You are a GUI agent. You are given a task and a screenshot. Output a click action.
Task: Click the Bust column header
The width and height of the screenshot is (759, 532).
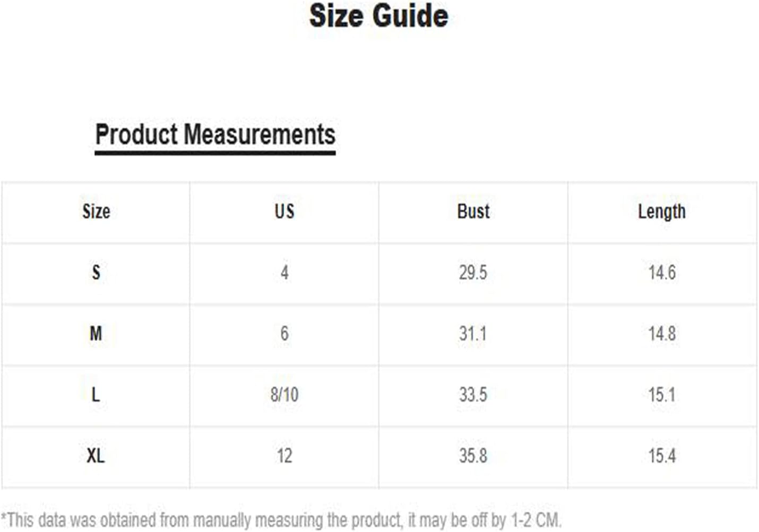[473, 212]
